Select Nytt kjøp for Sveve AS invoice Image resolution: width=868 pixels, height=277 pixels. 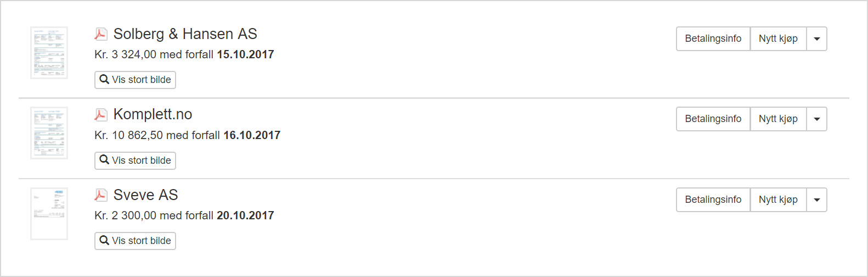pos(778,200)
